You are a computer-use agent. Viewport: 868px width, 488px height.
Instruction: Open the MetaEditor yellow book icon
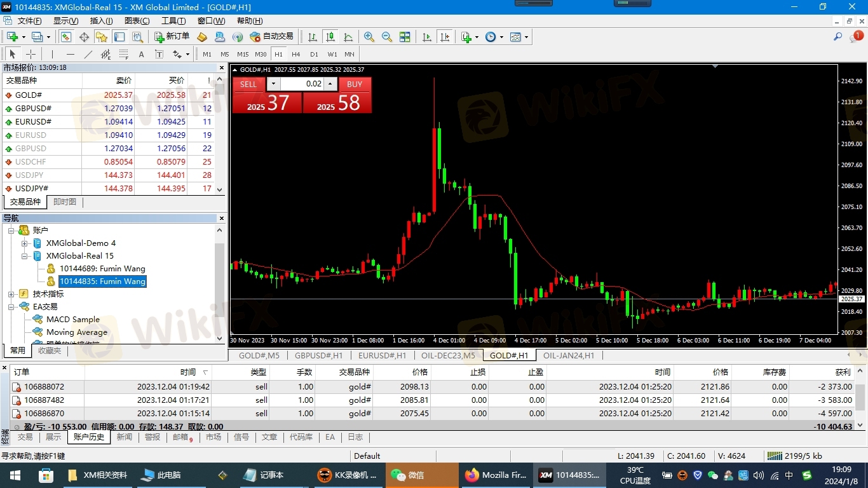(203, 37)
